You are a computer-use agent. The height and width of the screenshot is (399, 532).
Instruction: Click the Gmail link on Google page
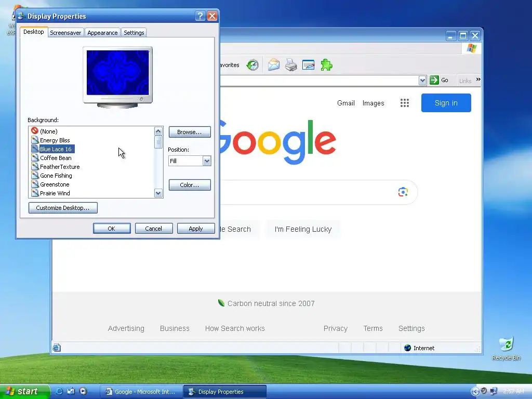[345, 103]
